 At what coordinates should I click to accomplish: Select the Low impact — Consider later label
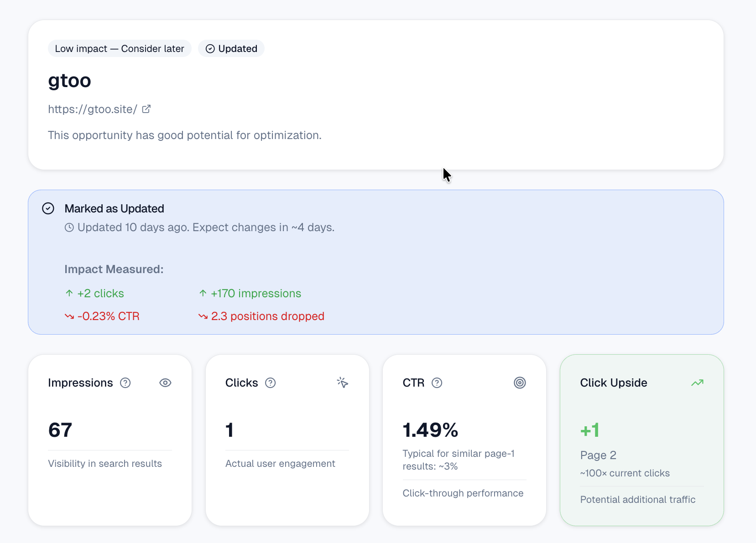point(119,48)
